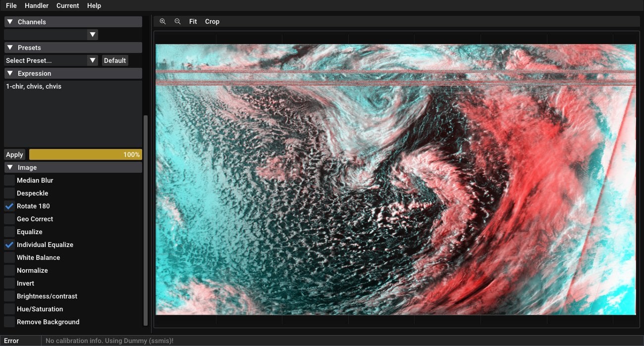Enable the Hue/Saturation checkbox

pyautogui.click(x=9, y=309)
